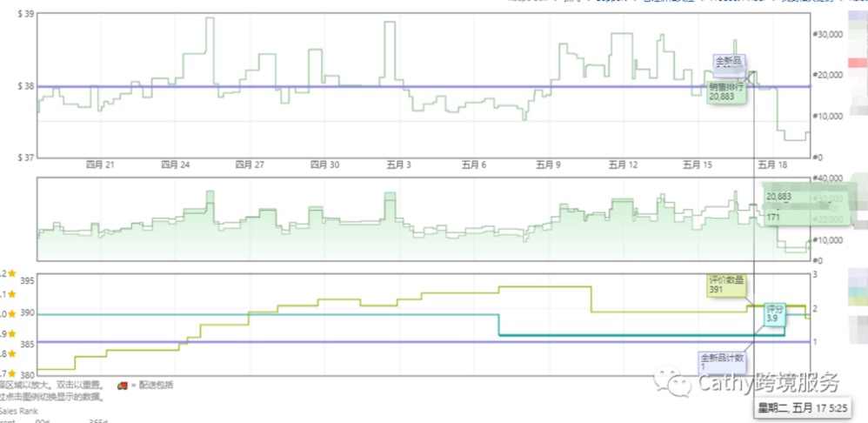868x423 pixels.
Task: Click the 五月 6 date label
Action: [474, 164]
